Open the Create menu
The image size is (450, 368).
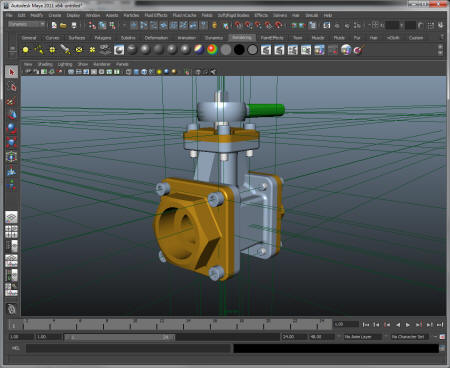click(x=55, y=15)
